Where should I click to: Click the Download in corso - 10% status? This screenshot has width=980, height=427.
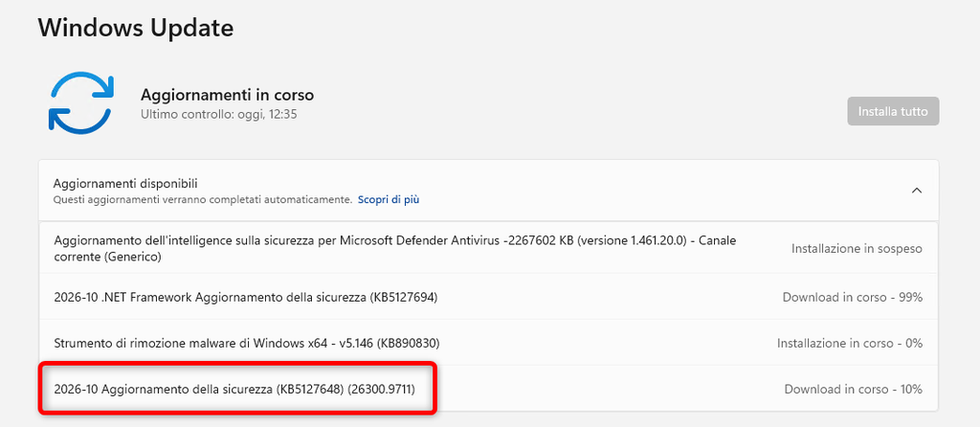click(x=853, y=390)
